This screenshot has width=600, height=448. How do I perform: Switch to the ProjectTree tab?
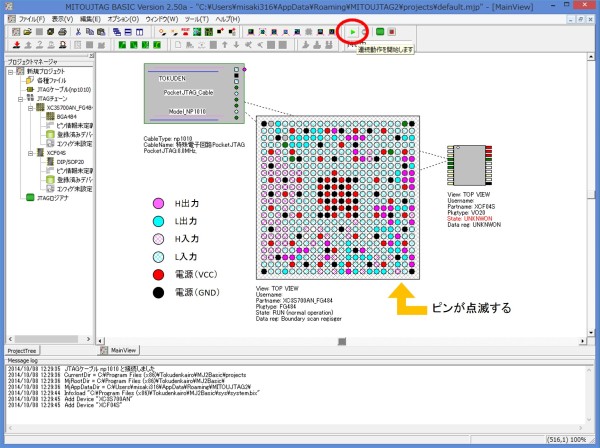[x=23, y=351]
